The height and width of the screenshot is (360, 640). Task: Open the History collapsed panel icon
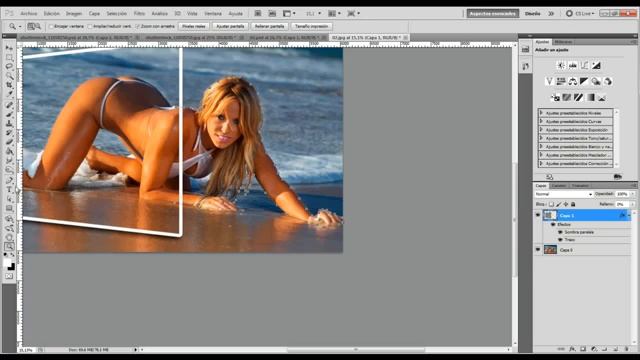click(525, 66)
